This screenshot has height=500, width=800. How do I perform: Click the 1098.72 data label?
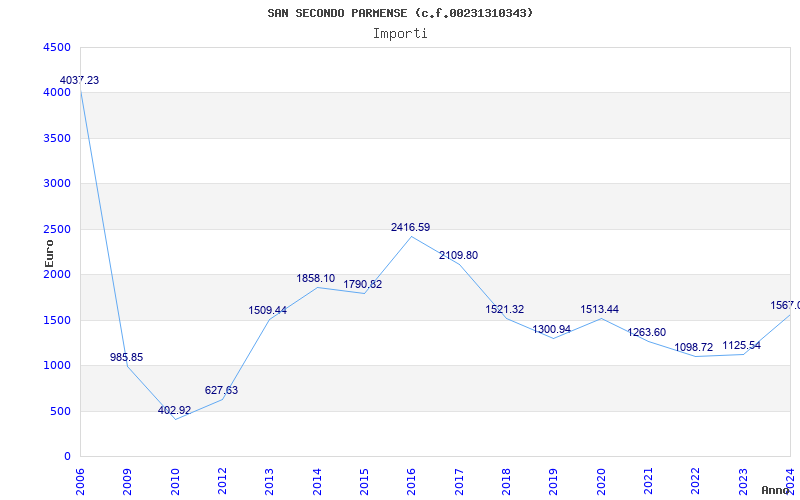click(693, 347)
